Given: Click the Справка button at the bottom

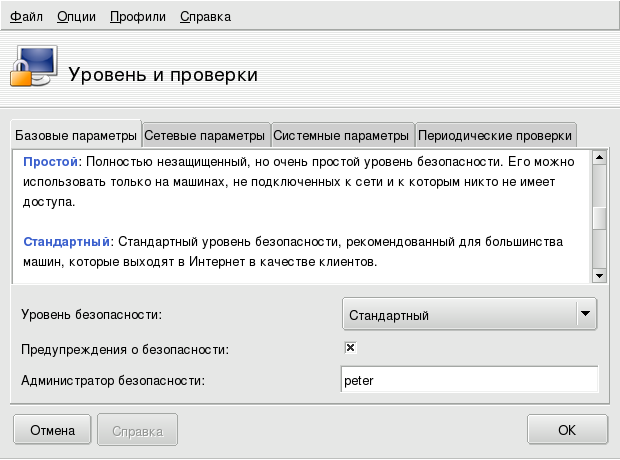Looking at the screenshot, I should click(138, 431).
